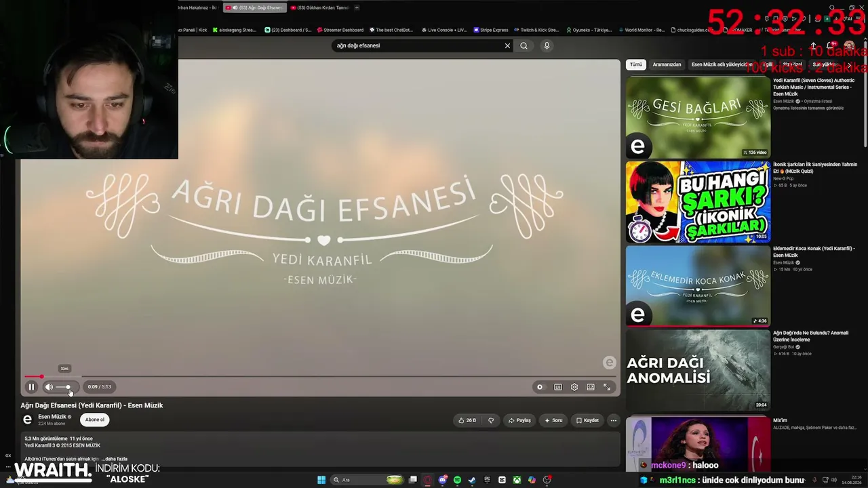Image resolution: width=868 pixels, height=488 pixels.
Task: Select the 'Esen Müzik adlı yükleyiciden' chip
Action: (x=722, y=64)
